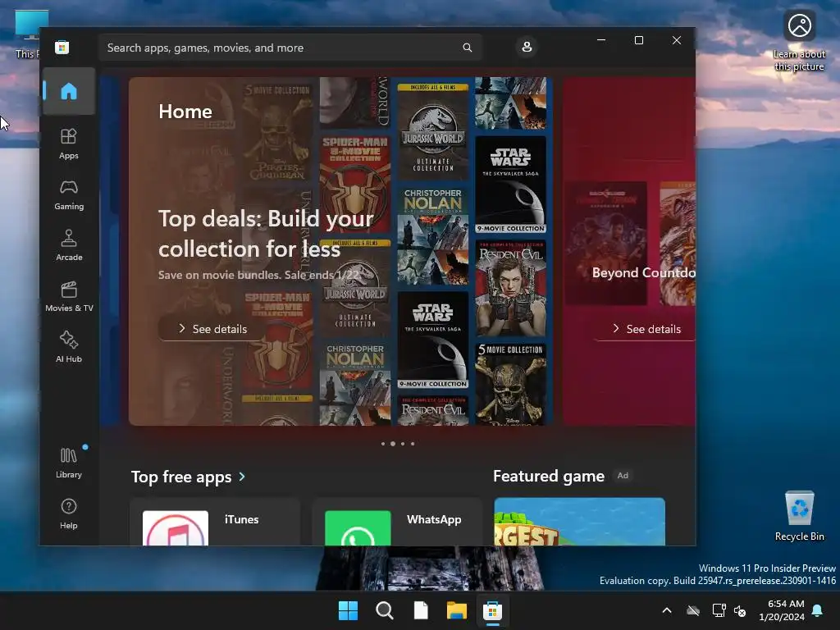
Task: Go to the Gaming section
Action: point(69,195)
